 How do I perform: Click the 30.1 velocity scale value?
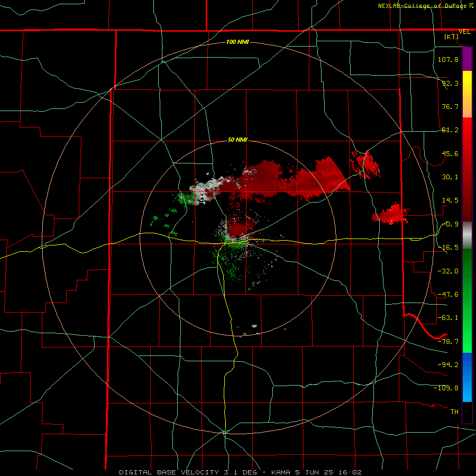450,177
